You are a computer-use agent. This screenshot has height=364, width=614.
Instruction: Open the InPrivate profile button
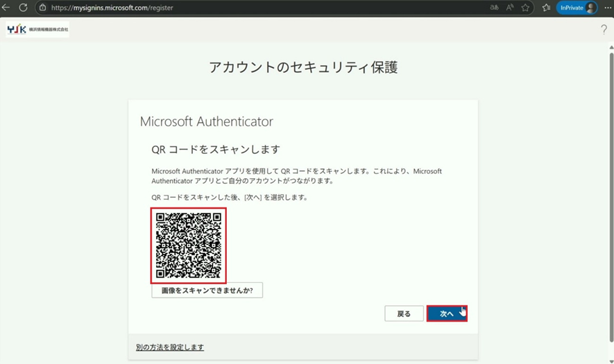577,8
